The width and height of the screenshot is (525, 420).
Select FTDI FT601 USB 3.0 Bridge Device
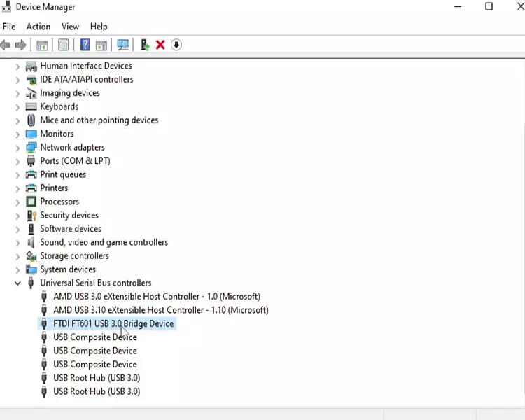pos(113,323)
